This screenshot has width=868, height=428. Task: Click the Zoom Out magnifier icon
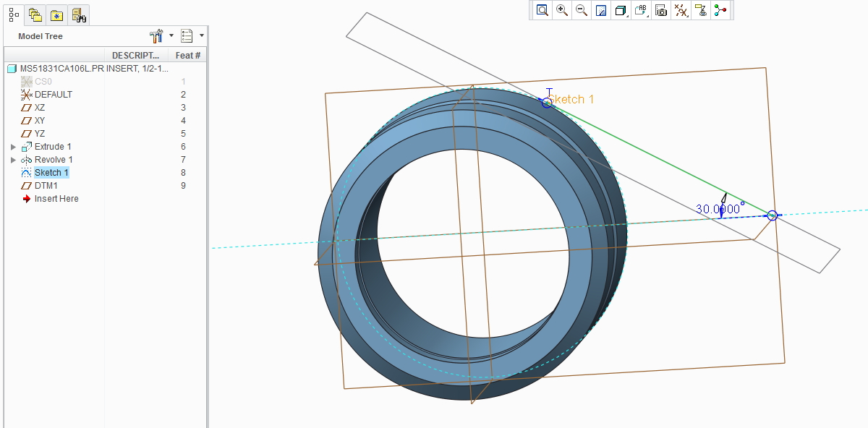click(582, 10)
